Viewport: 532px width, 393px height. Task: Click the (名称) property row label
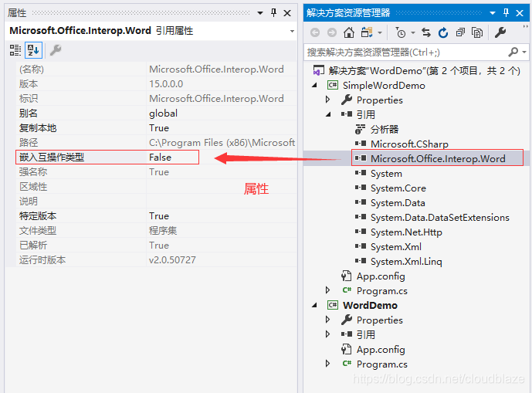tap(31, 69)
